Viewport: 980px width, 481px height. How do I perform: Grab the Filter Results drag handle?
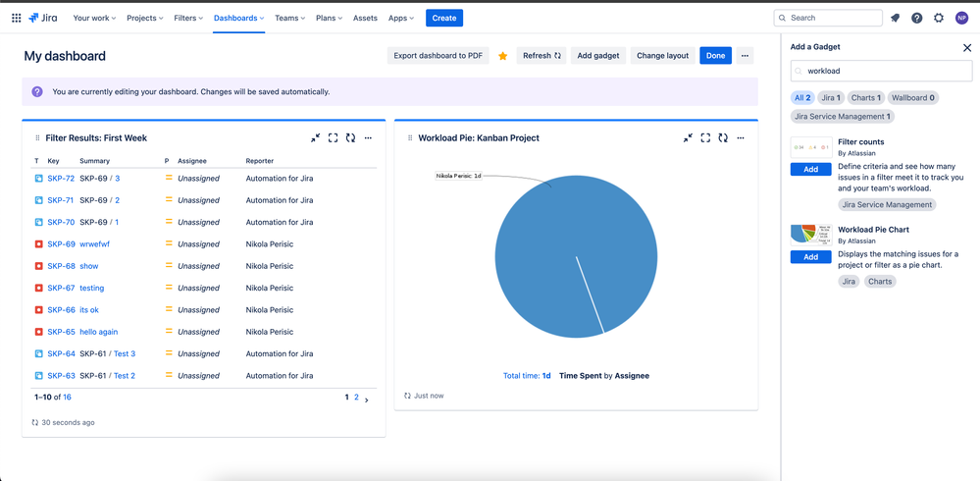[37, 138]
